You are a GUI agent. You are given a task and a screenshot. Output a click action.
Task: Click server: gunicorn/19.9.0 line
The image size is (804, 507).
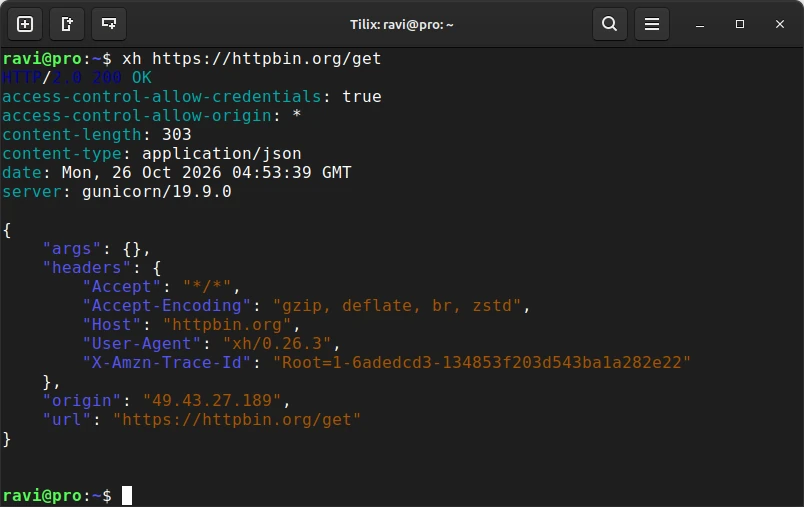(x=117, y=191)
